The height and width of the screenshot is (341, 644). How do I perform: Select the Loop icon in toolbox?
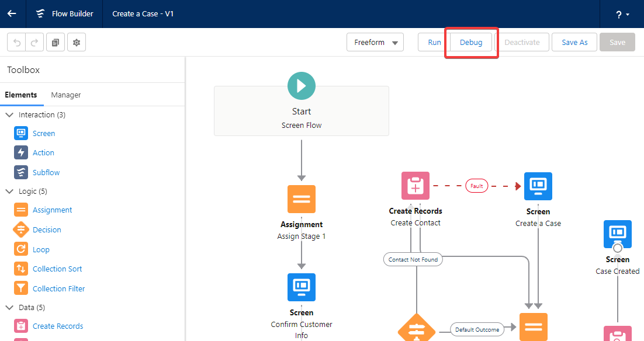tap(21, 249)
